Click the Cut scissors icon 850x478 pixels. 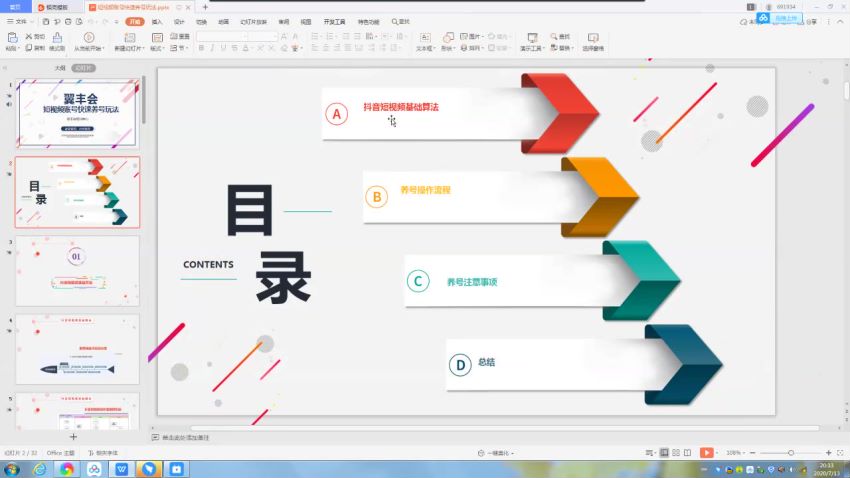coord(29,36)
